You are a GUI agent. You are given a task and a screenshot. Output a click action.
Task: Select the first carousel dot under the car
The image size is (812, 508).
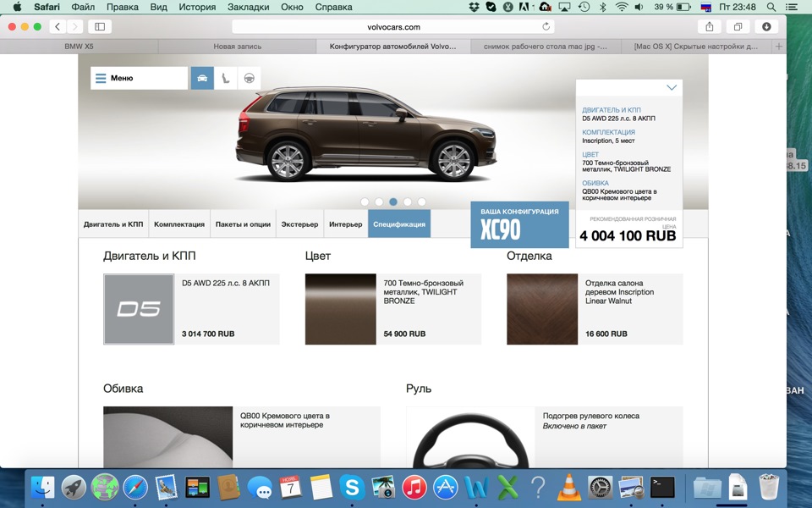(365, 202)
